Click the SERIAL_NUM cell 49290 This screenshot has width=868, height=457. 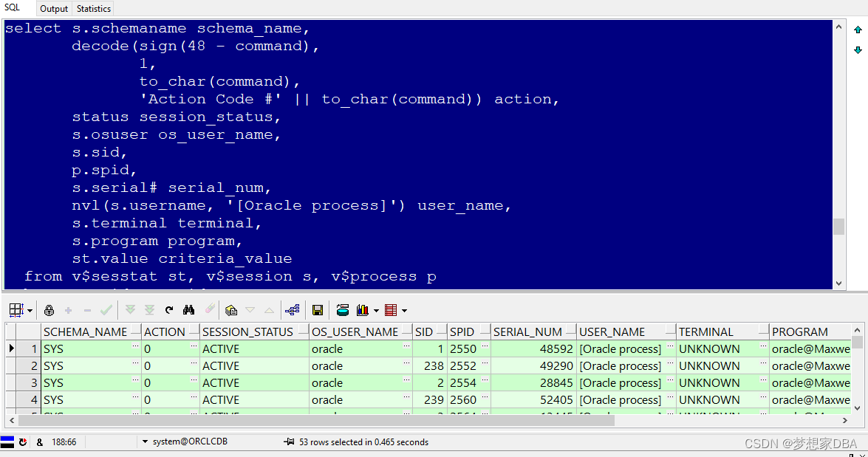click(x=533, y=366)
